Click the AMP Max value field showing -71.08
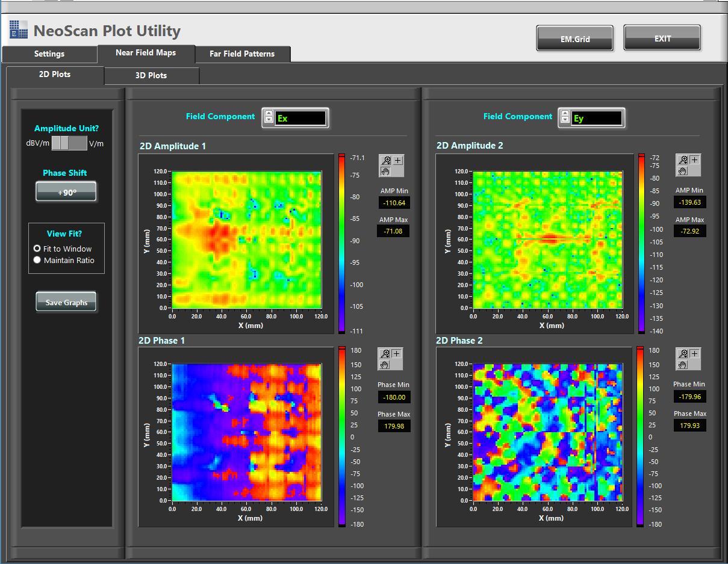 click(x=393, y=231)
